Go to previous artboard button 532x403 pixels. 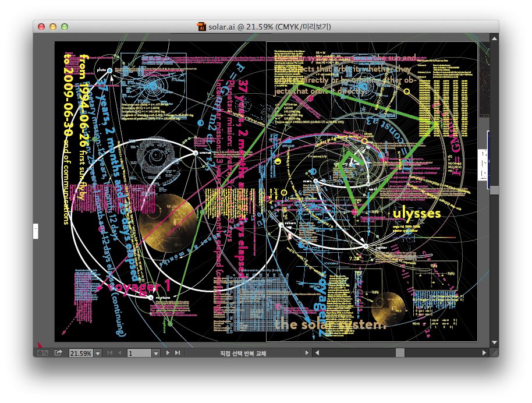tap(119, 353)
